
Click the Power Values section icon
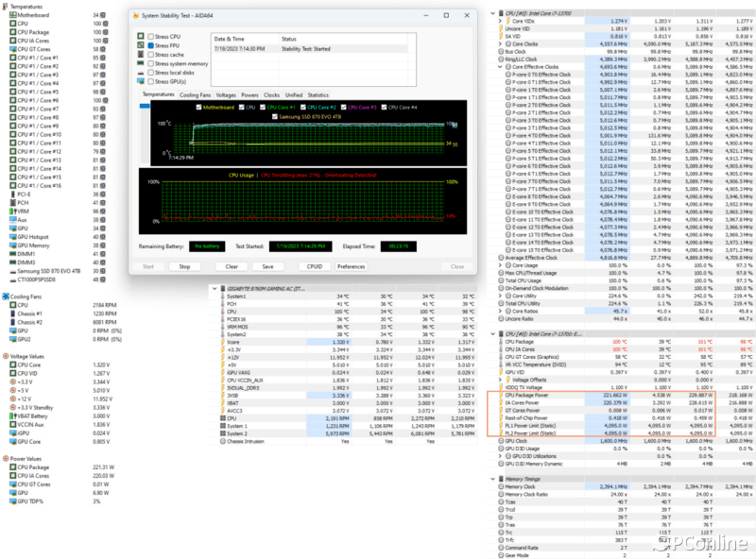6,458
